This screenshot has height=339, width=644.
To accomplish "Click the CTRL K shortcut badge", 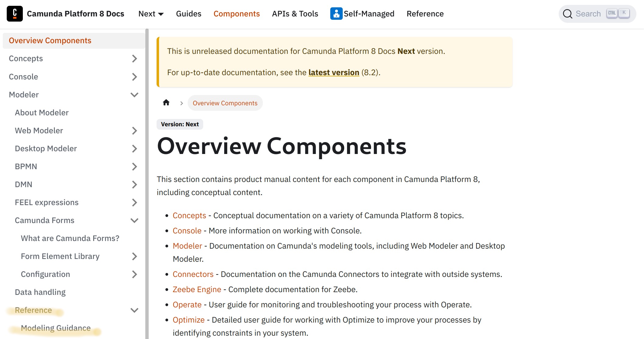I will click(617, 13).
